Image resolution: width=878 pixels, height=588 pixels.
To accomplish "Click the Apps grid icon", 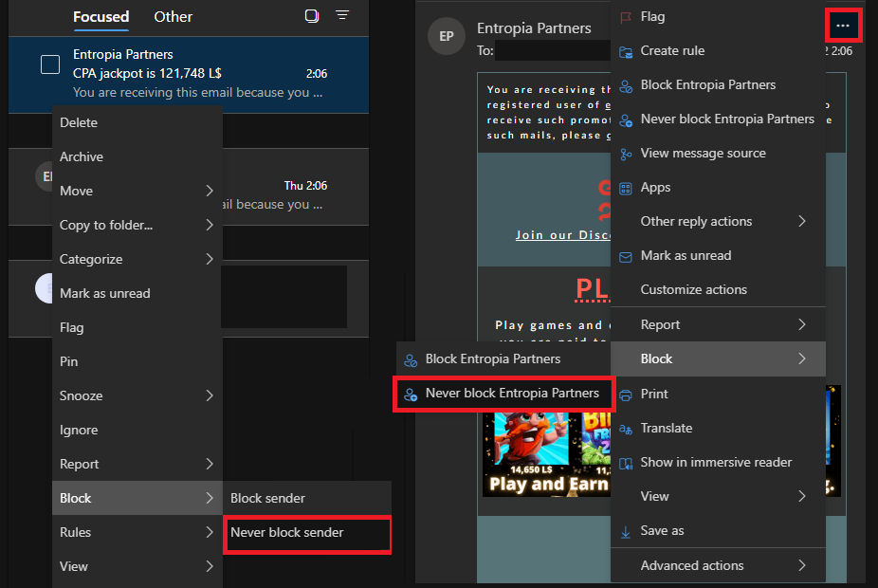I will (x=626, y=188).
